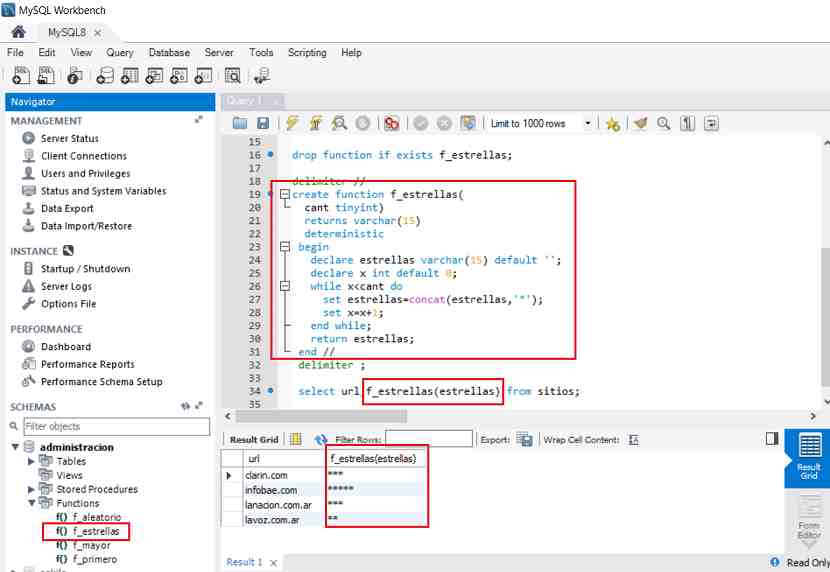
Task: Collapse the begin block fold at line 23
Action: pos(285,247)
